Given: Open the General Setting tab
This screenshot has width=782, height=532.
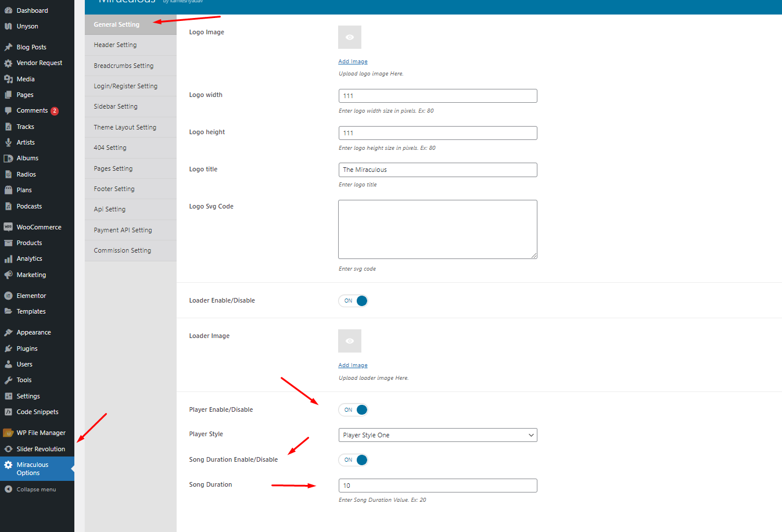Looking at the screenshot, I should [131, 24].
